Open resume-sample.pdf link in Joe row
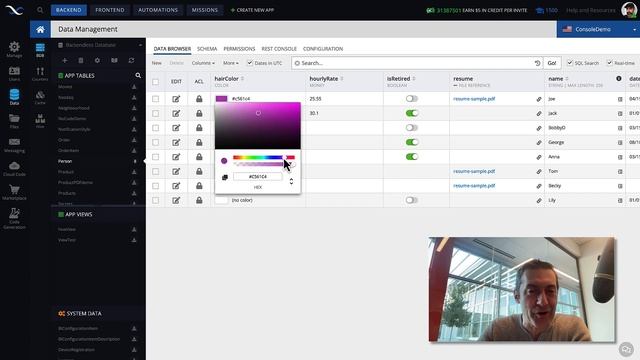 click(474, 99)
